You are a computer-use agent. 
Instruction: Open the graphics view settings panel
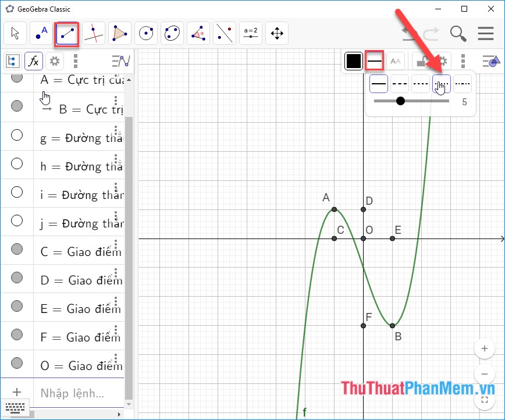(443, 60)
